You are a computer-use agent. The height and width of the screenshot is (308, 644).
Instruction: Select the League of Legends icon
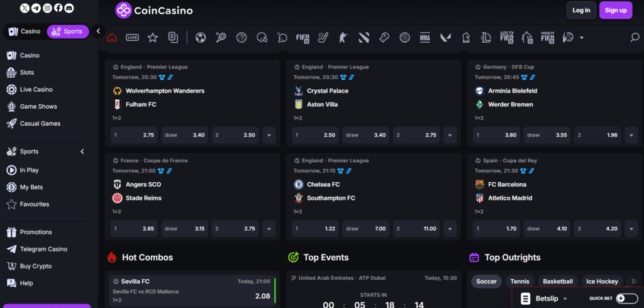point(486,38)
